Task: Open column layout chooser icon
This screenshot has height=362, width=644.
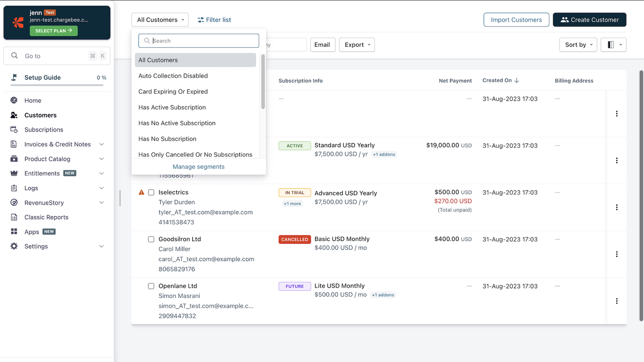Action: tap(613, 45)
